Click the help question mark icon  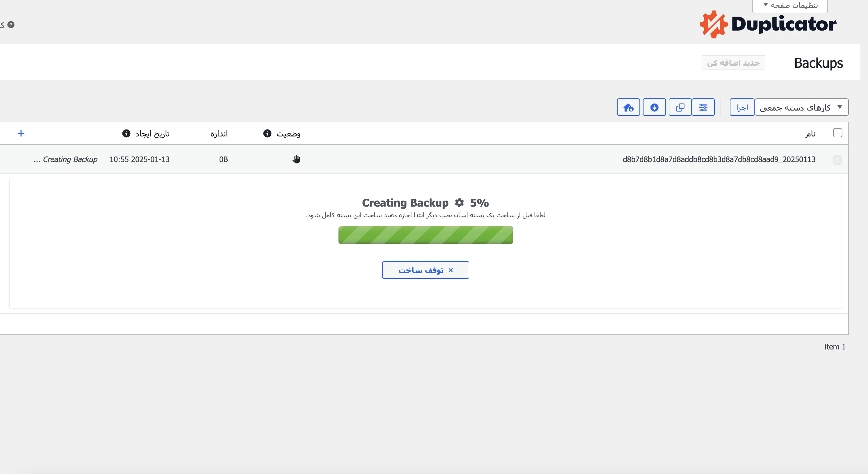click(x=11, y=25)
